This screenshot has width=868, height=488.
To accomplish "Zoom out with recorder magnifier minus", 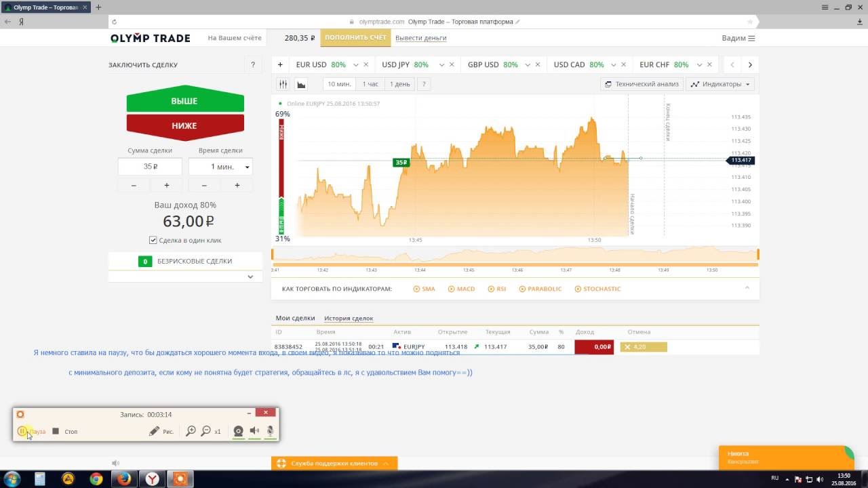I will tap(206, 431).
